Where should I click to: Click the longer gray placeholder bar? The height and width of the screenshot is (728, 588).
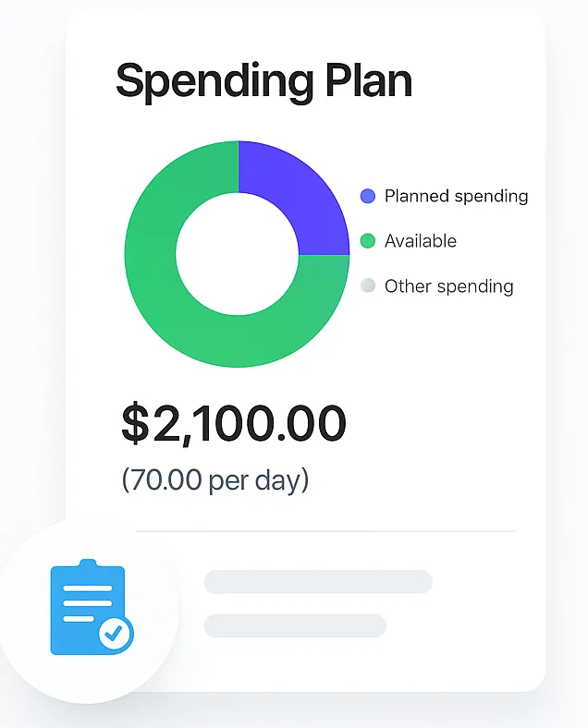point(318,581)
